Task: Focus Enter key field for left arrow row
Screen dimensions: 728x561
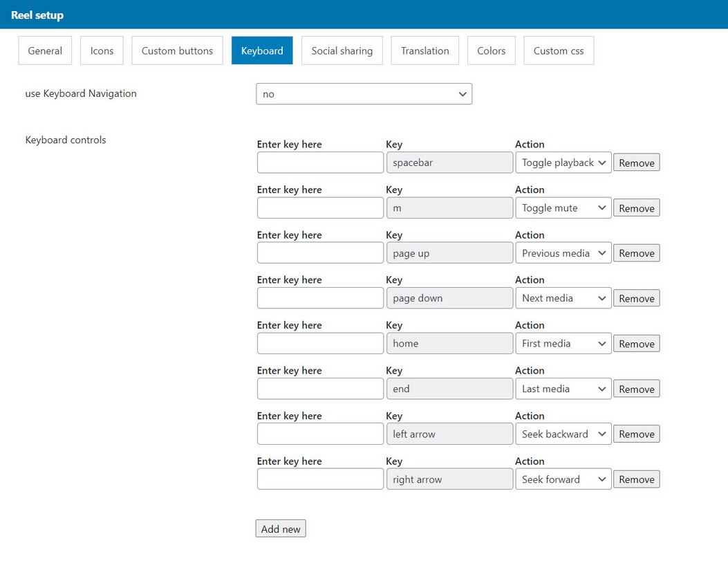Action: (x=320, y=434)
